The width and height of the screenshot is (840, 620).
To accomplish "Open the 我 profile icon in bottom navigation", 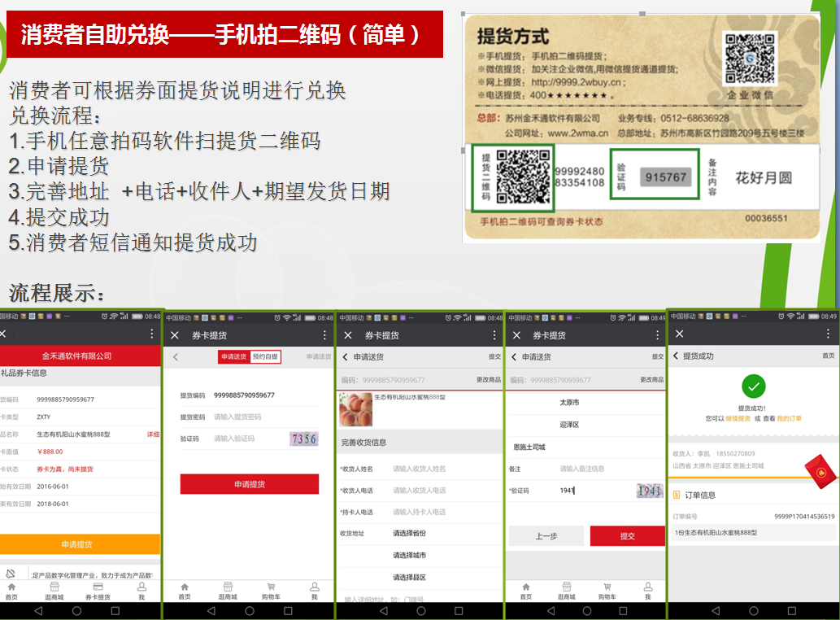I will point(142,587).
